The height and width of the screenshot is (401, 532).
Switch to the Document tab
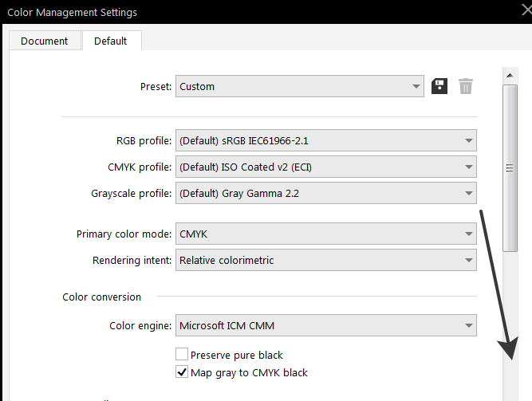pyautogui.click(x=45, y=41)
